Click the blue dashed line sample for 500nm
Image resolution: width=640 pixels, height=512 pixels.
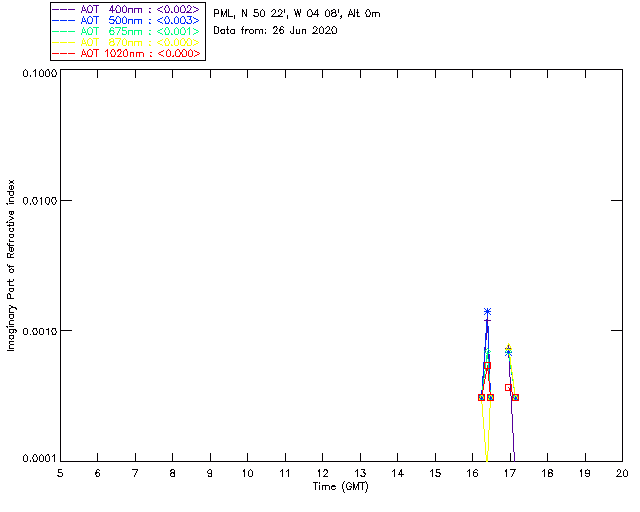64,20
